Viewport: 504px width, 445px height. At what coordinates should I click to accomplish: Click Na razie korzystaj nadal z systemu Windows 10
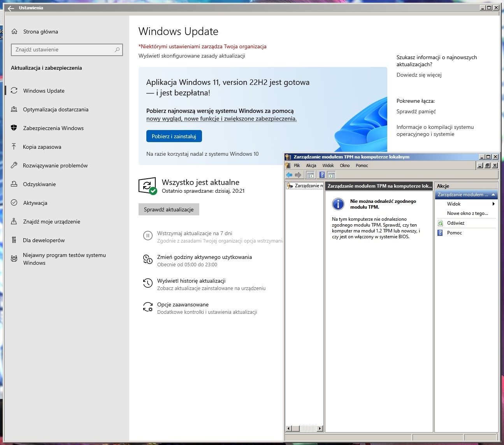pyautogui.click(x=202, y=154)
